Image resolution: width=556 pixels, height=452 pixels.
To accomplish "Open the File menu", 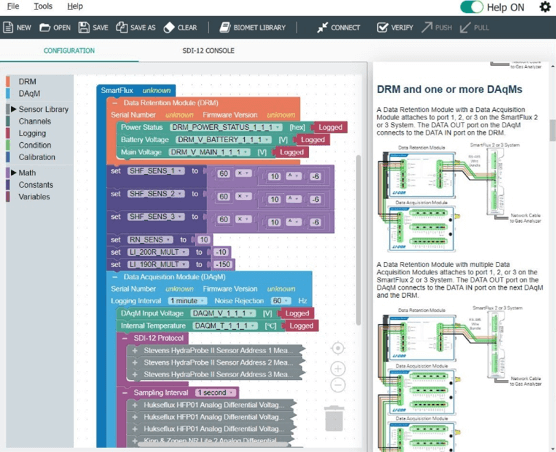I will pos(13,6).
